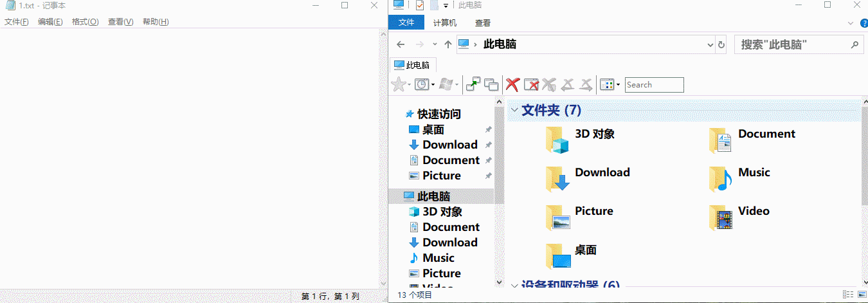Viewport: 868px width, 303px height.
Task: Switch to large icons view in status bar
Action: point(862,295)
